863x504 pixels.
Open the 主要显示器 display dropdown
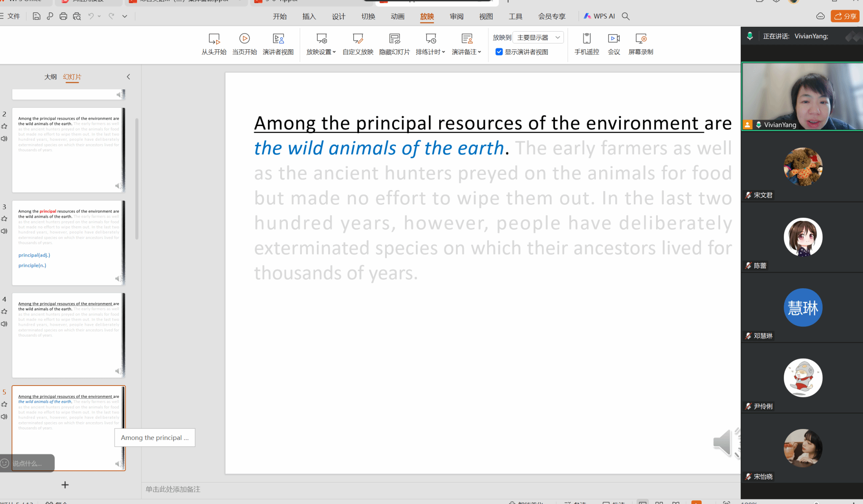click(x=538, y=38)
